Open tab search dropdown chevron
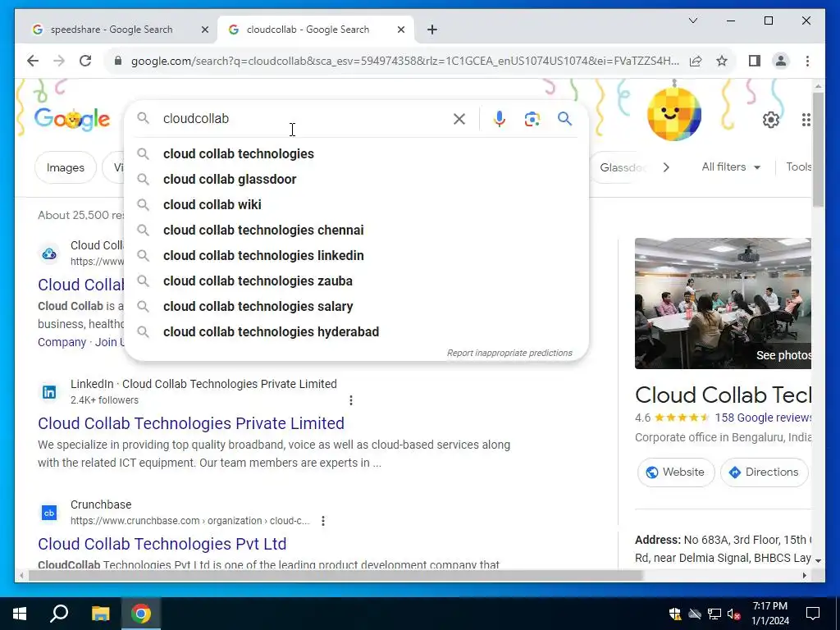The height and width of the screenshot is (630, 840). [x=692, y=21]
